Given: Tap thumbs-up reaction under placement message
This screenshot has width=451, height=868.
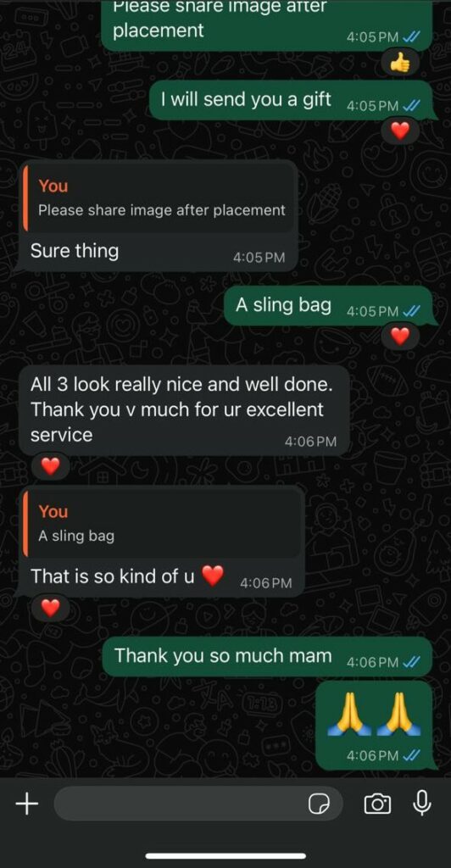Looking at the screenshot, I should point(400,64).
